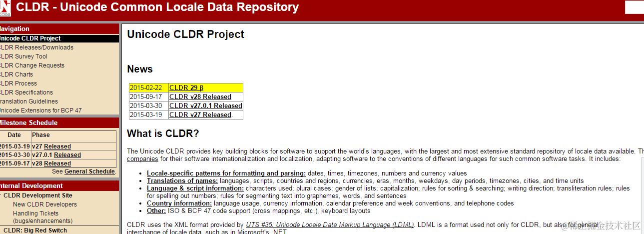Open CLDR v27.0.1 Released news link
Image resolution: width=644 pixels, height=234 pixels.
(206, 106)
